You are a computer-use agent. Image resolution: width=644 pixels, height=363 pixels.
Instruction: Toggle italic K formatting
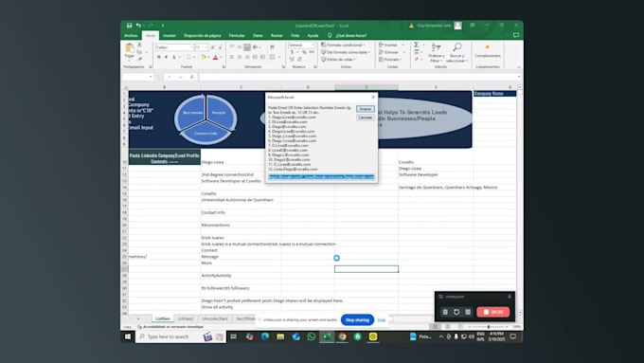[167, 57]
